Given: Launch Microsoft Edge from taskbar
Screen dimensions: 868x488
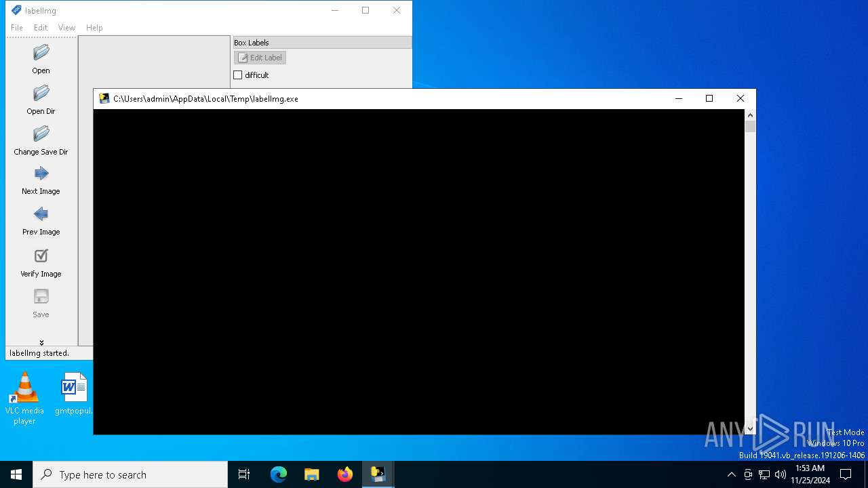Looking at the screenshot, I should click(x=279, y=474).
